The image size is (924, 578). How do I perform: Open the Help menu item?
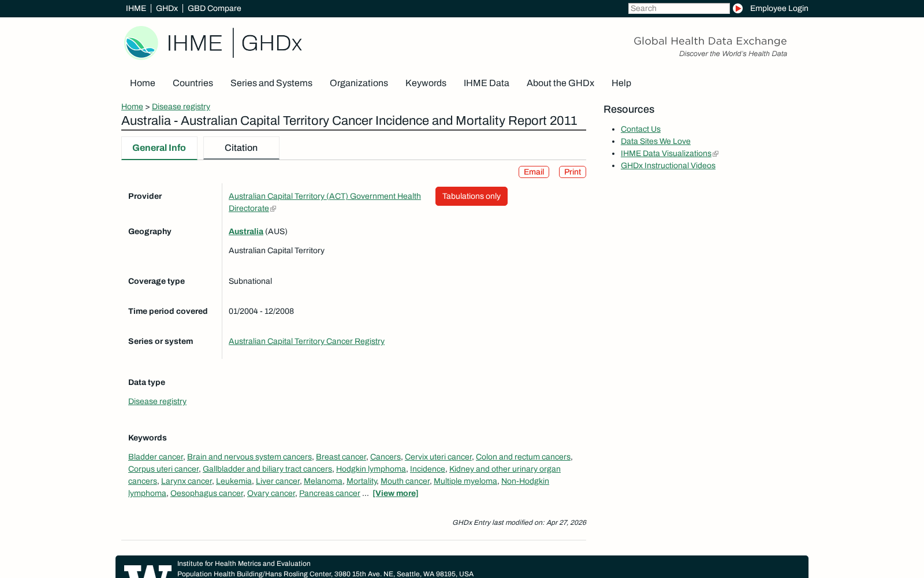[x=621, y=83]
